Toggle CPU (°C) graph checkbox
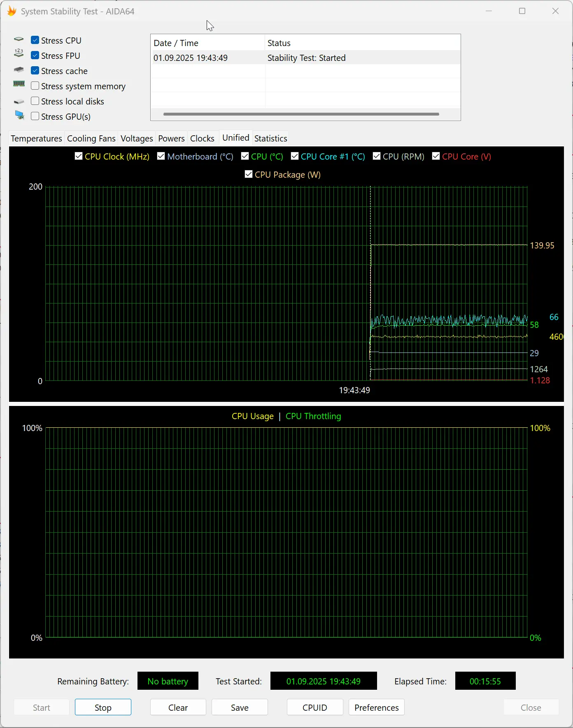573x728 pixels. [x=245, y=156]
